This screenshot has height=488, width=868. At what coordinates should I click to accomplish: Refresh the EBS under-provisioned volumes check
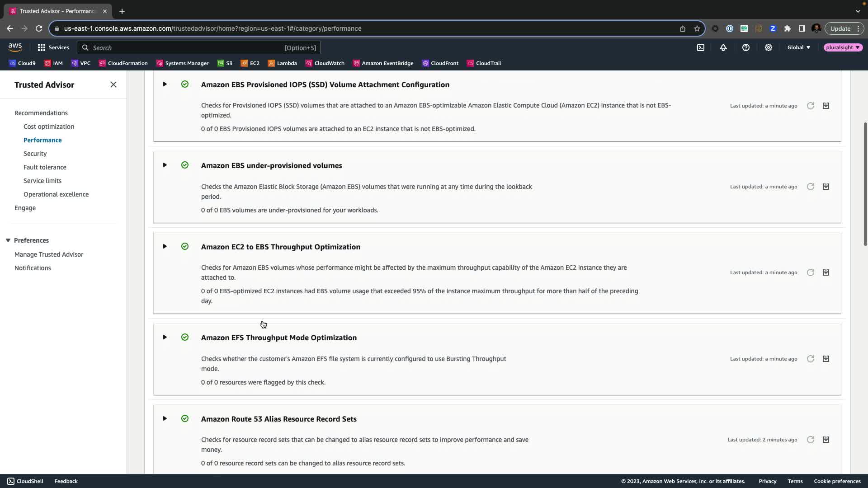click(x=810, y=187)
